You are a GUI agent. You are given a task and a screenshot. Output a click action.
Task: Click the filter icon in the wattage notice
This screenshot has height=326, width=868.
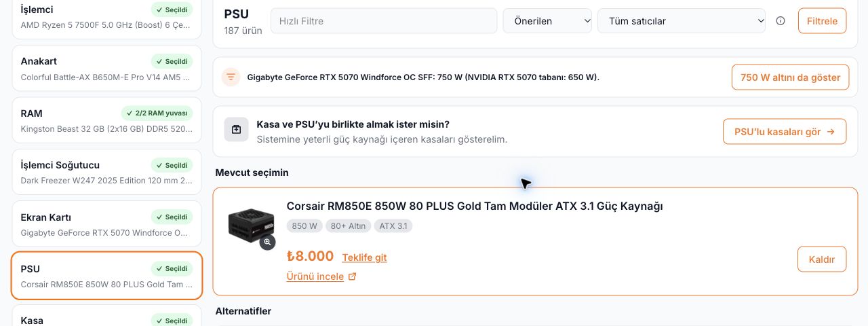click(x=231, y=77)
